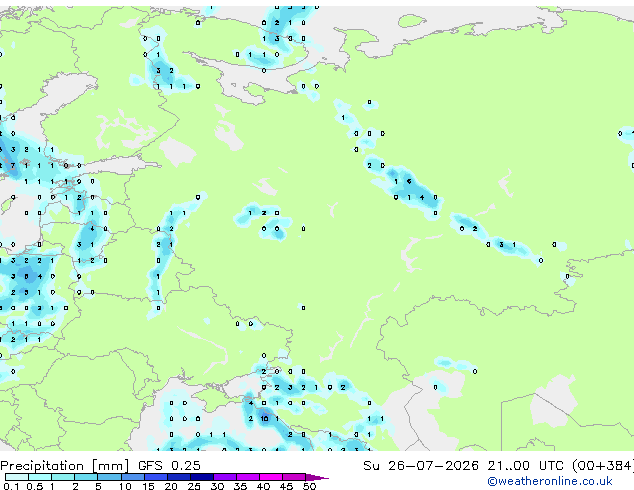Click the '30' legend scale label

[x=217, y=486]
